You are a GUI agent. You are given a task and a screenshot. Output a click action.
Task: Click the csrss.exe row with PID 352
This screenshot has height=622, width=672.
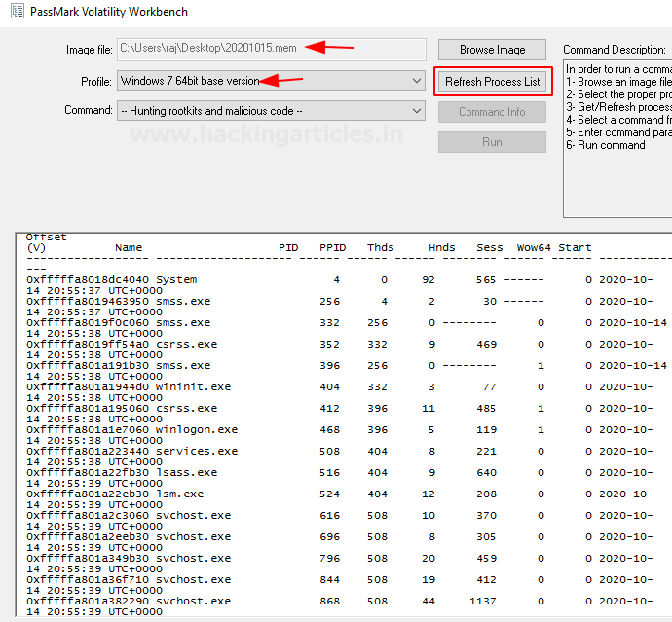point(185,345)
